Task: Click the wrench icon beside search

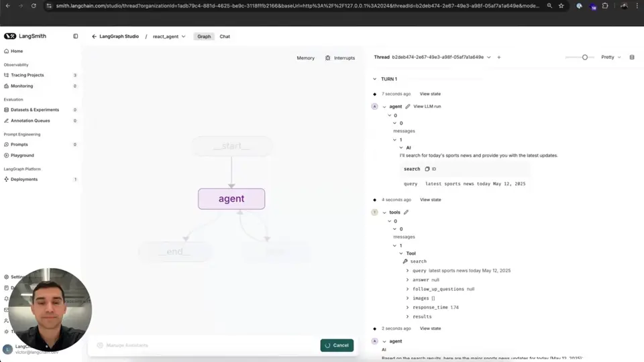Action: pos(405,261)
